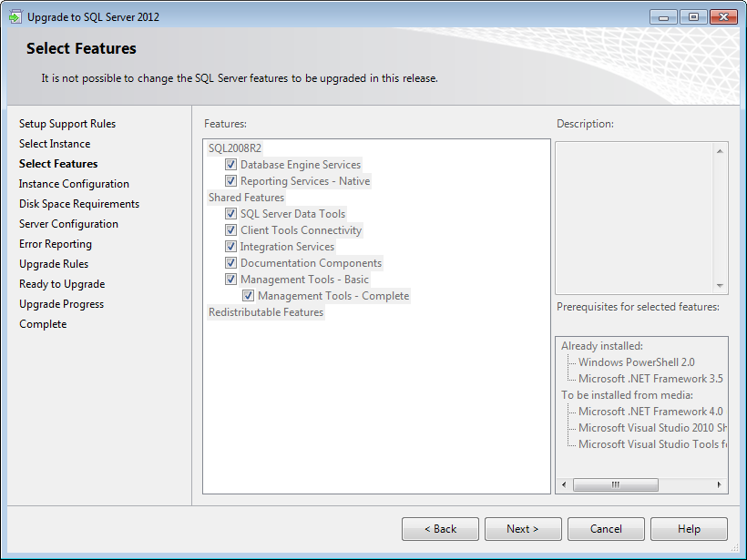Image resolution: width=747 pixels, height=560 pixels.
Task: Toggle Integration Services checkbox
Action: pos(231,247)
